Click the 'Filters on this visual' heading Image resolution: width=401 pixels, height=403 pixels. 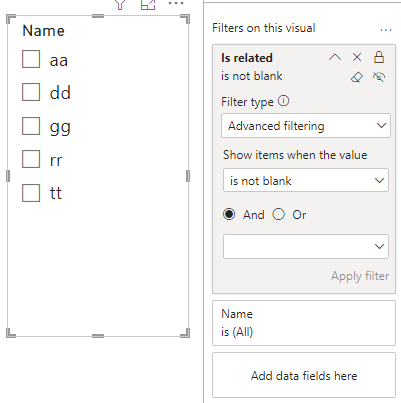264,28
